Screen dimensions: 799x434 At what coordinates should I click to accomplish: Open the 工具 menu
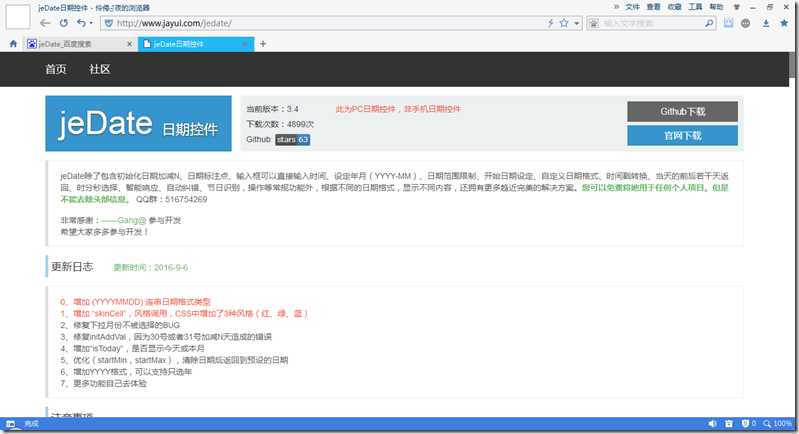(695, 7)
